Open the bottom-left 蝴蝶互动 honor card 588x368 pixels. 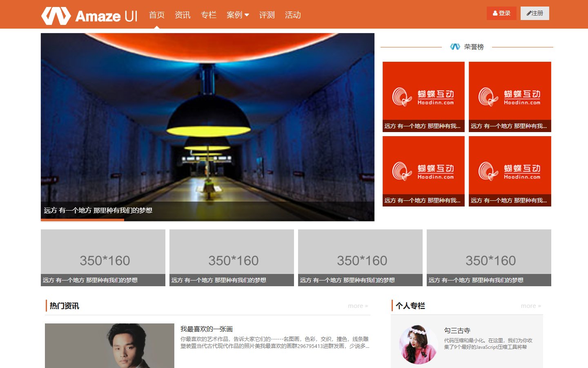pyautogui.click(x=423, y=171)
